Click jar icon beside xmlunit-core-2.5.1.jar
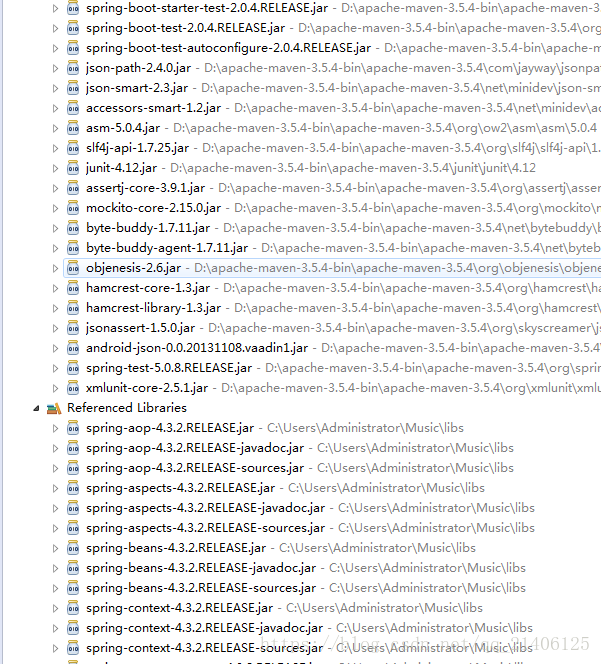 [73, 388]
